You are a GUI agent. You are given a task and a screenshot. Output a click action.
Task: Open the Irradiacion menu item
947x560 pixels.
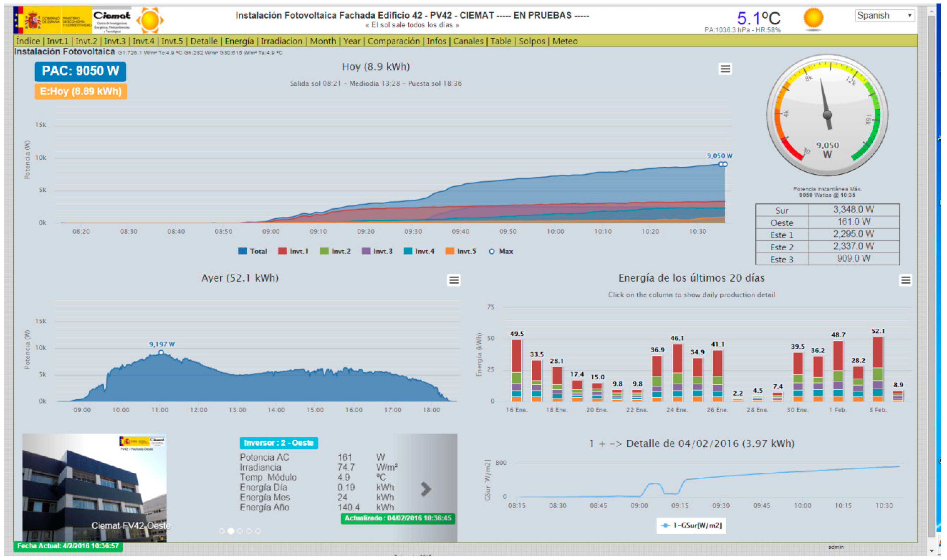[282, 41]
